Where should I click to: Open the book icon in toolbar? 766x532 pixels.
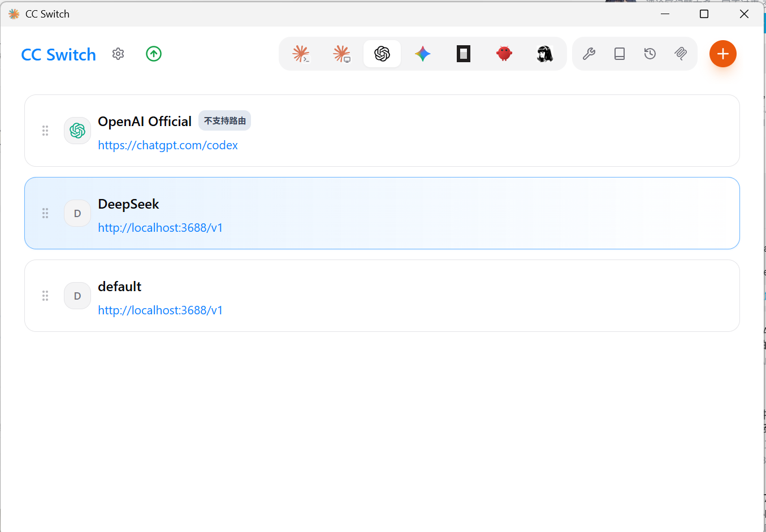(620, 54)
